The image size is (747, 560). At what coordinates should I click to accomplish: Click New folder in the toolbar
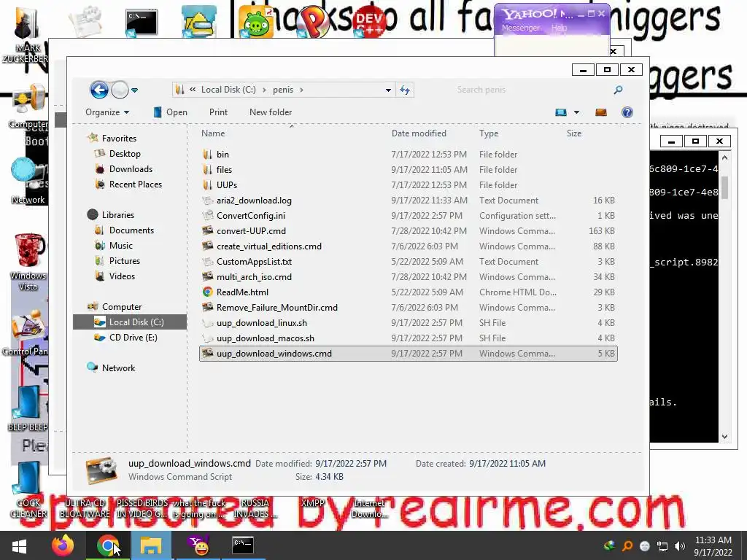tap(271, 112)
